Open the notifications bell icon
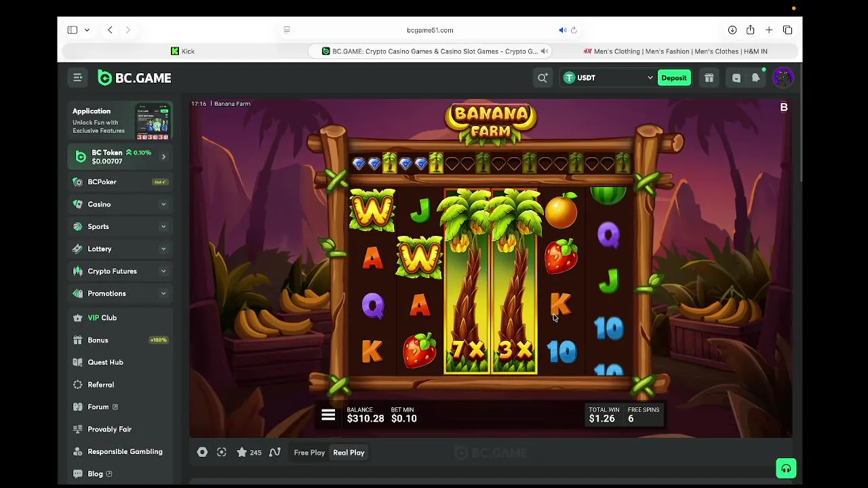The height and width of the screenshot is (488, 868). 755,78
